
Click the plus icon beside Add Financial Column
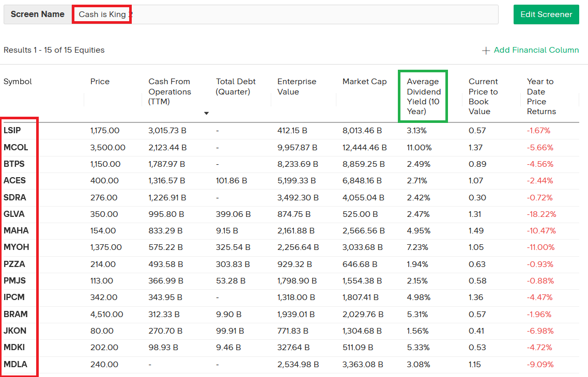point(486,51)
